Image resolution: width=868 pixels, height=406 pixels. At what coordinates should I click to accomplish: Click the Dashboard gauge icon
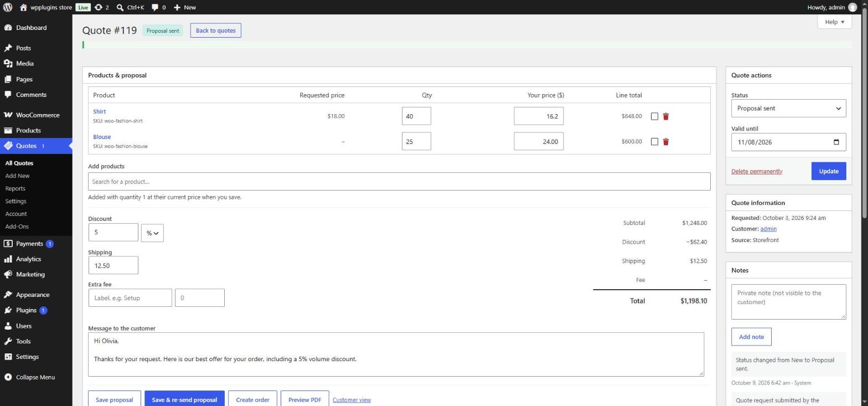8,28
